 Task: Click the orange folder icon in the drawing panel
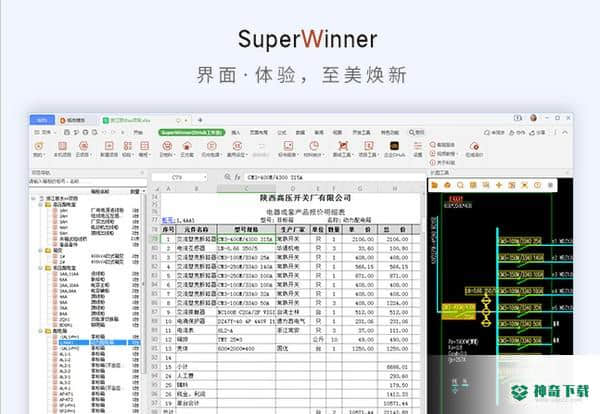[434, 185]
